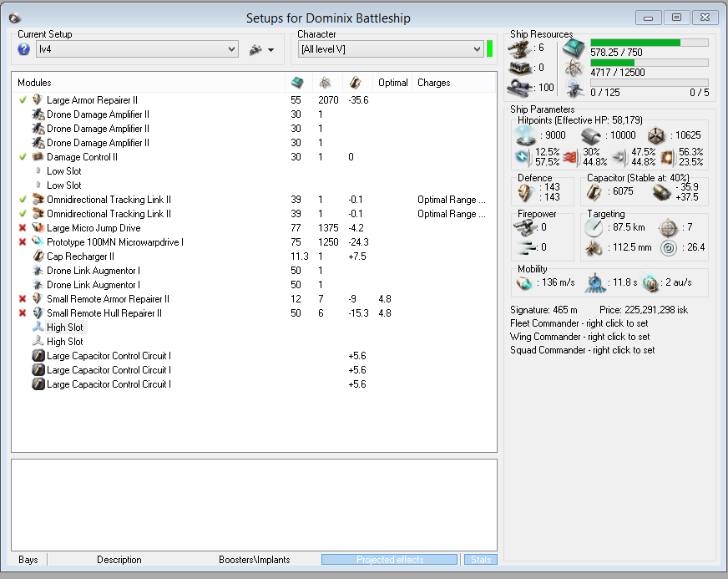
Task: Select the first Drone Link Augmentor I icon
Action: (x=38, y=271)
